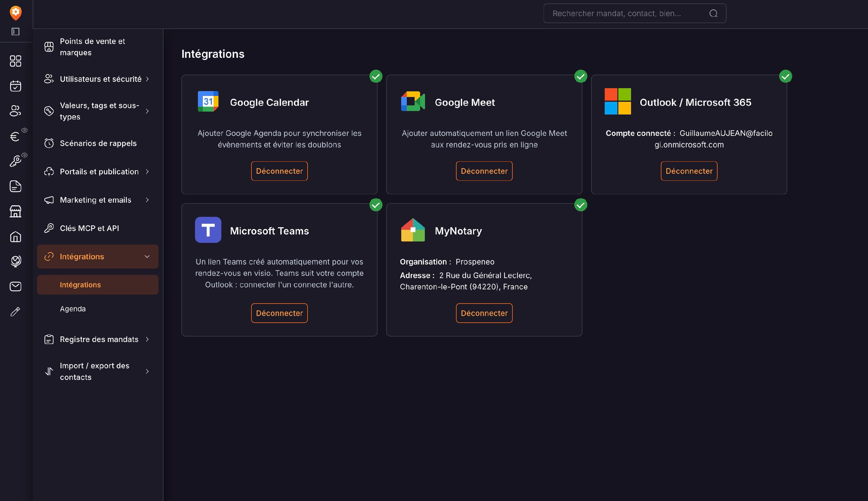The width and height of the screenshot is (868, 501).
Task: Open the key icon in left rail
Action: 16,161
